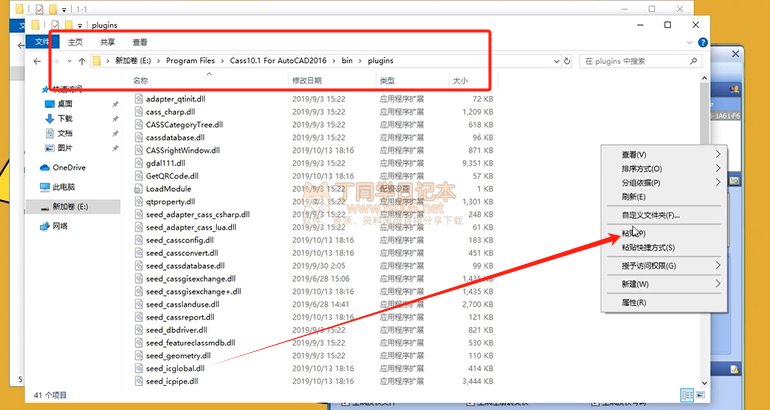This screenshot has height=410, width=770.
Task: Select file CASSrightWindow.dll
Action: pyautogui.click(x=183, y=150)
